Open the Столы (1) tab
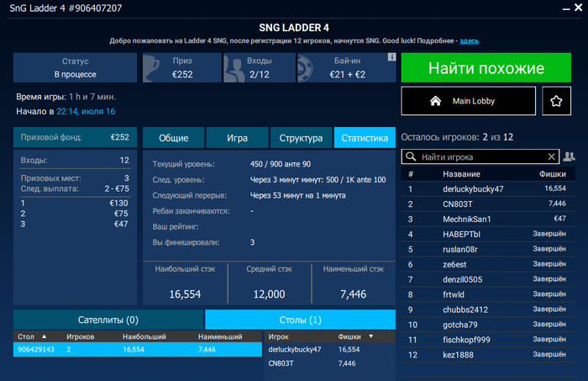Viewport: 588px width, 381px height. [x=301, y=320]
